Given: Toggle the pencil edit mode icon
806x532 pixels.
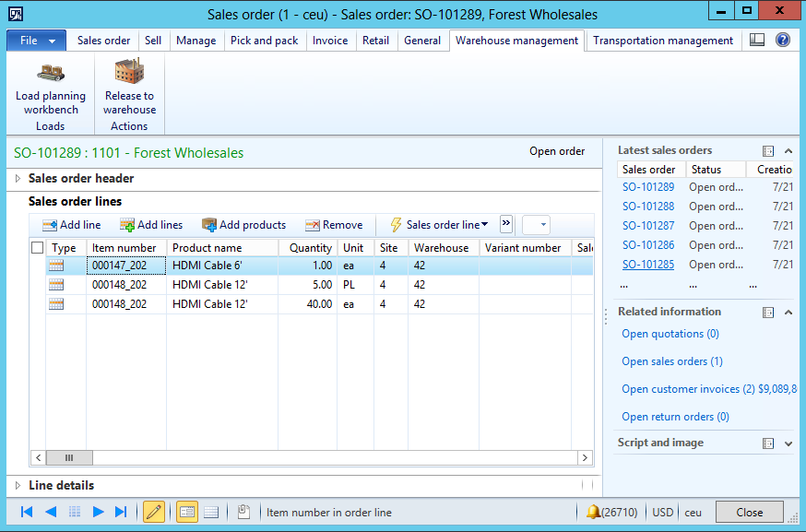Looking at the screenshot, I should [x=154, y=512].
